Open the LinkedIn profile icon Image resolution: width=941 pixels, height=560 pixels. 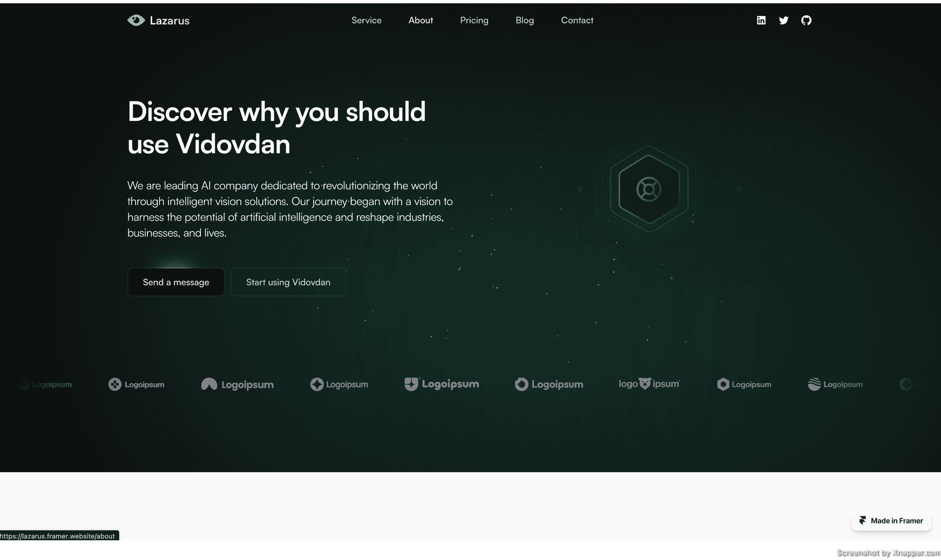point(761,20)
